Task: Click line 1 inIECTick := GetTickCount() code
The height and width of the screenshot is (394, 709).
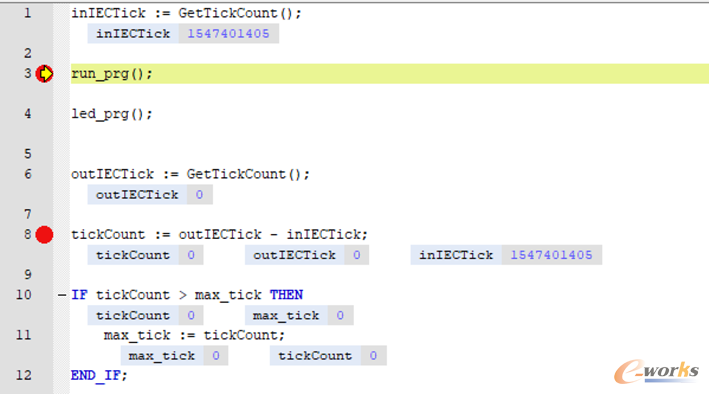Action: click(x=186, y=13)
